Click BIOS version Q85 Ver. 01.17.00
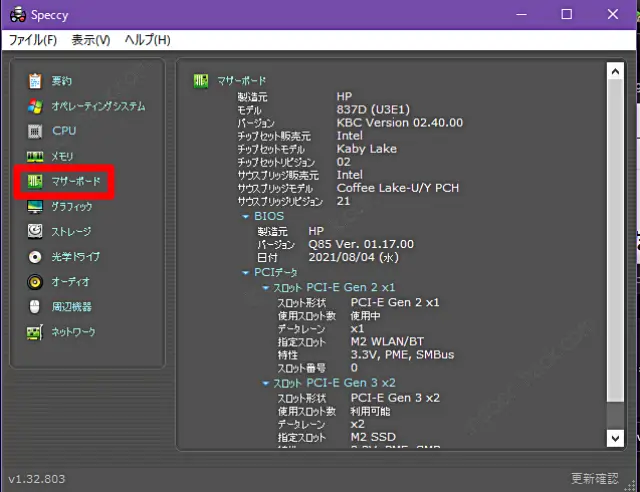Screen dimensions: 640x492 click(x=361, y=244)
